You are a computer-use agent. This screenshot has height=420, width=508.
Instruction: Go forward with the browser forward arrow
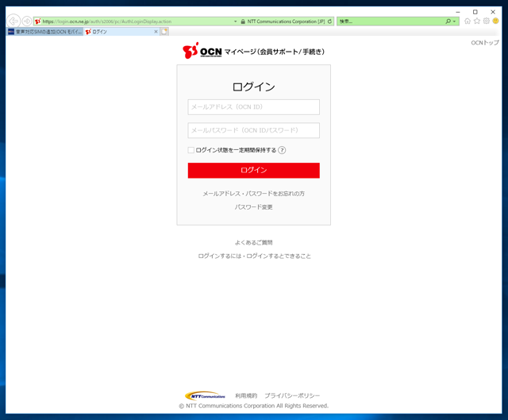(x=27, y=21)
